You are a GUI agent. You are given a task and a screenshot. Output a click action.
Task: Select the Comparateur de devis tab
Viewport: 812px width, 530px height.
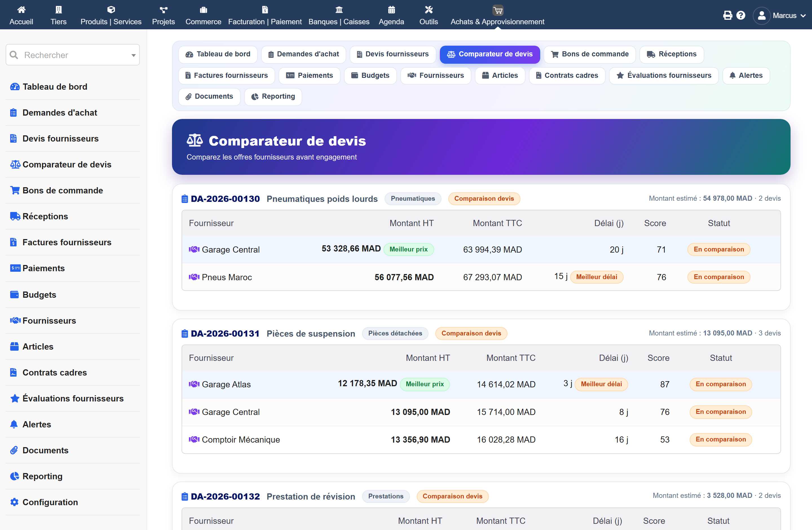pyautogui.click(x=489, y=54)
